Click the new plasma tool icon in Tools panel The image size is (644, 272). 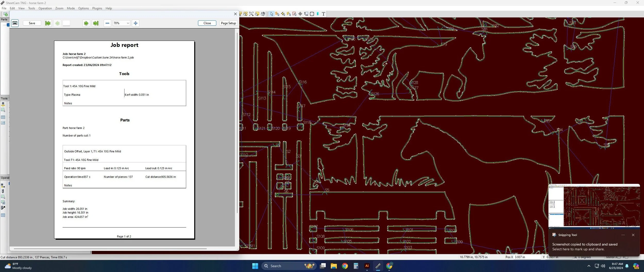pyautogui.click(x=3, y=104)
